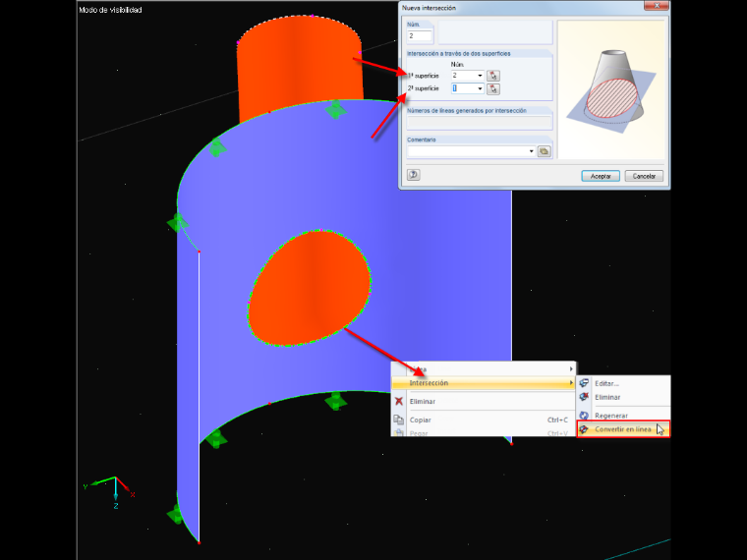Expand the Intersección submenu arrow
The image size is (747, 560).
(571, 383)
